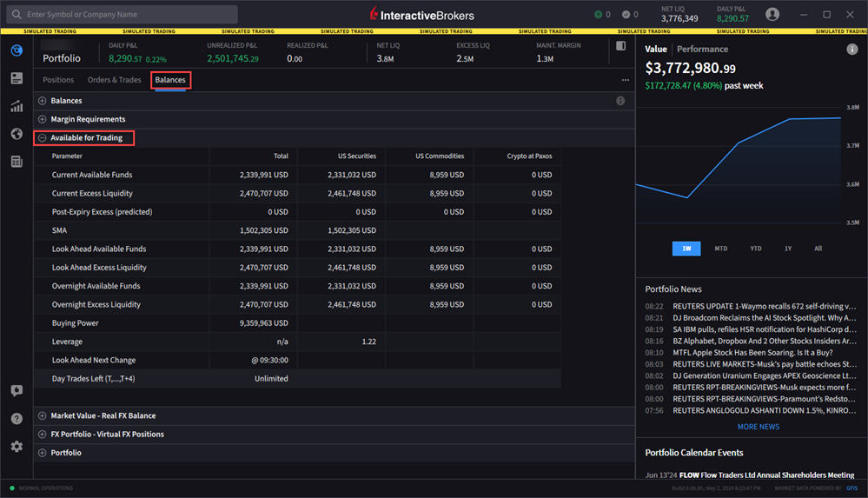The image size is (868, 498).
Task: Open the Waymo recalls self-driving news headline
Action: [x=764, y=306]
